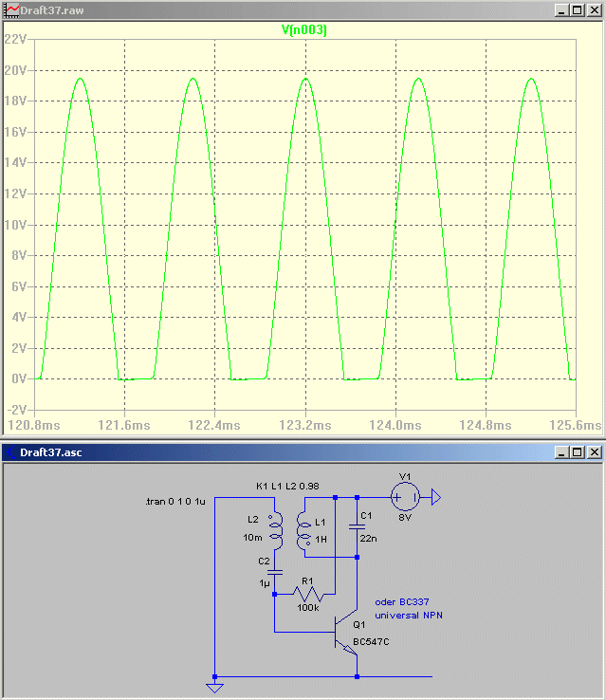Click the 125.6ms time axis label

coord(576,425)
